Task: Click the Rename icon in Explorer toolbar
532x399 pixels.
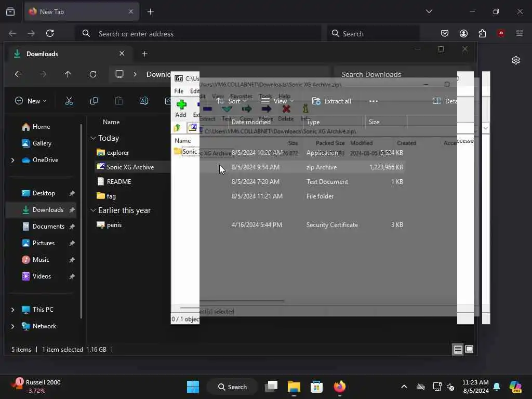Action: [x=144, y=101]
